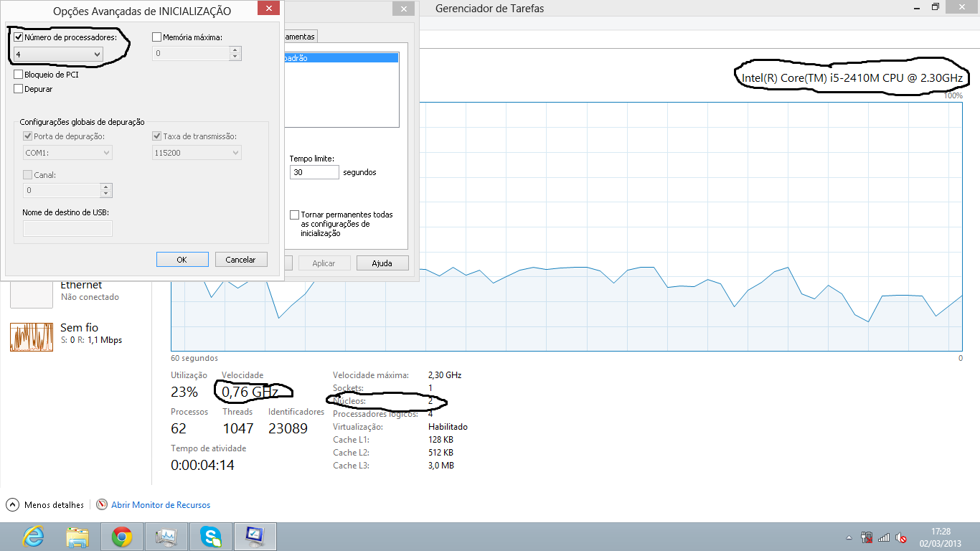Image resolution: width=980 pixels, height=551 pixels.
Task: Check the Depurar option
Action: pos(19,89)
